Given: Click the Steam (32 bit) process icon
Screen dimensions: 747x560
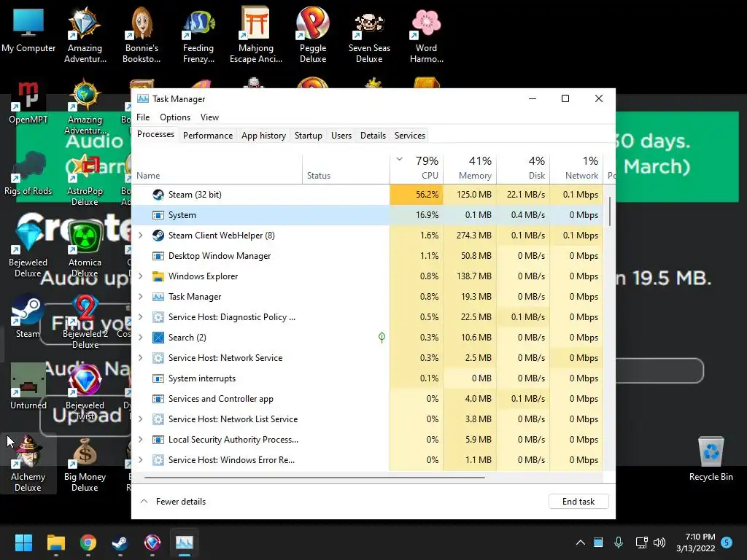Looking at the screenshot, I should point(158,194).
